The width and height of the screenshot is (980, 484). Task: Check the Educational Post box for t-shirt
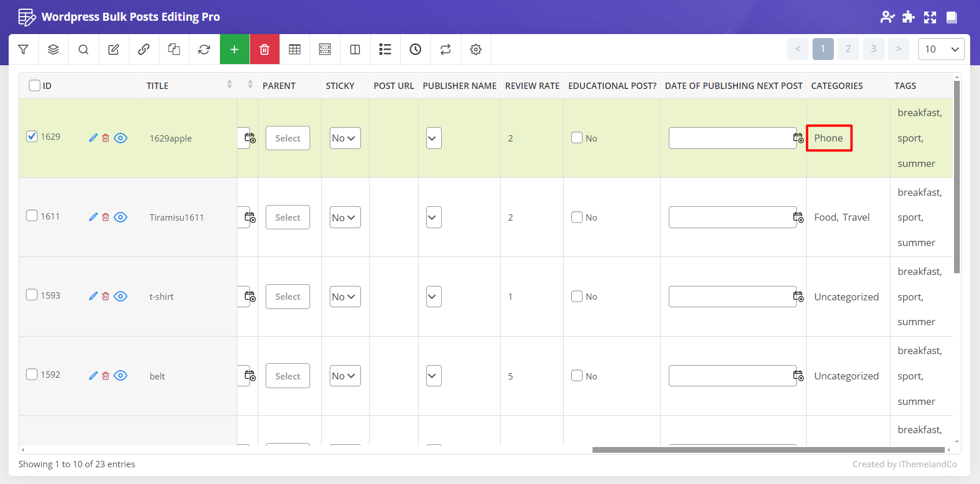tap(577, 296)
